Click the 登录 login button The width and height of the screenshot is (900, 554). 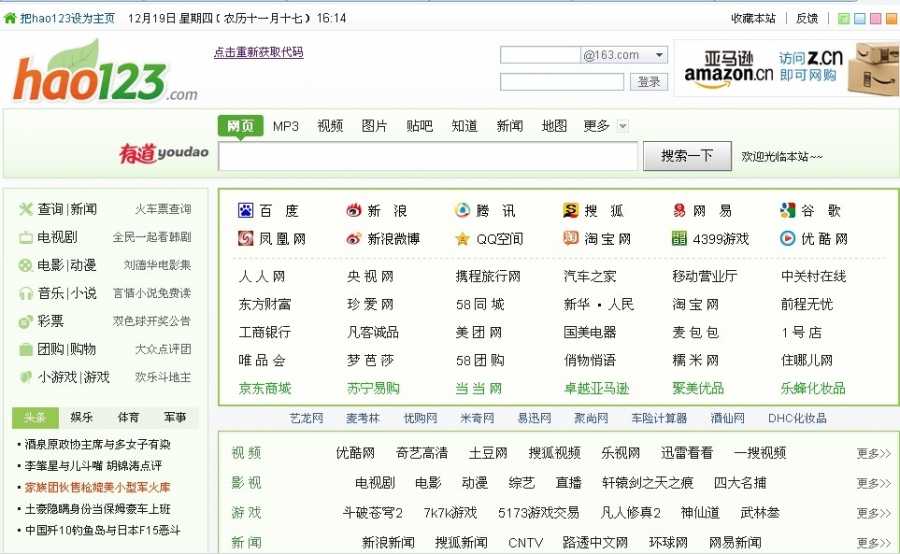point(649,82)
